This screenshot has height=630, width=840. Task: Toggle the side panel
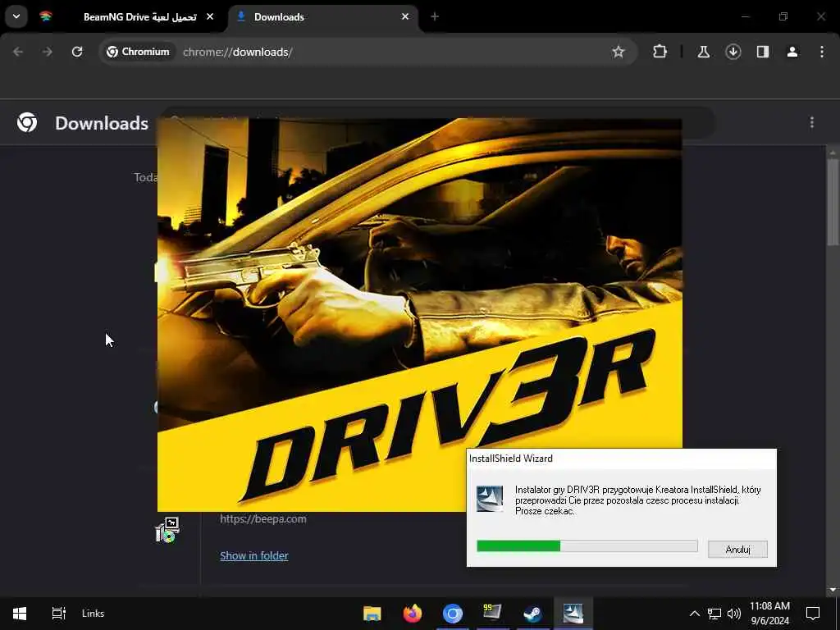tap(762, 52)
